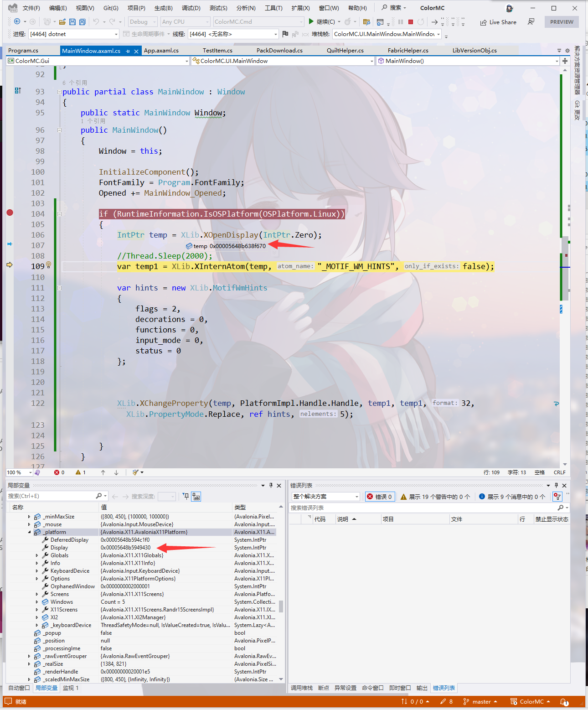Viewport: 588px width, 710px height.
Task: Click the PREVIEW button
Action: pyautogui.click(x=562, y=21)
